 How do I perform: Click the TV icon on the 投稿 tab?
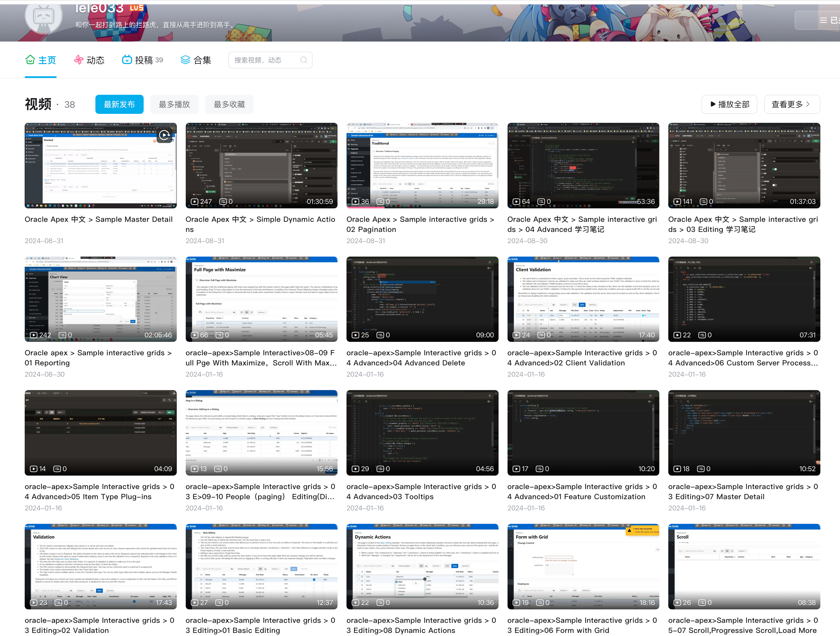click(127, 60)
